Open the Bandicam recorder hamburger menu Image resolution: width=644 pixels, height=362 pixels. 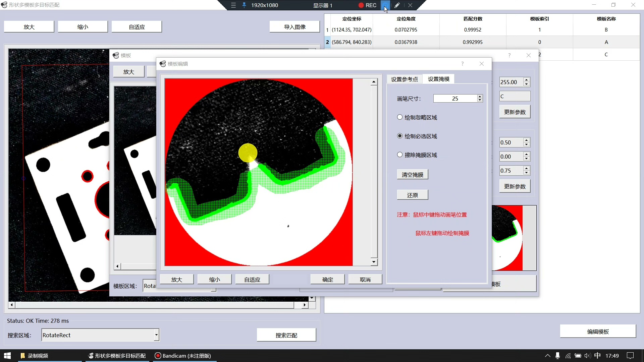point(233,5)
